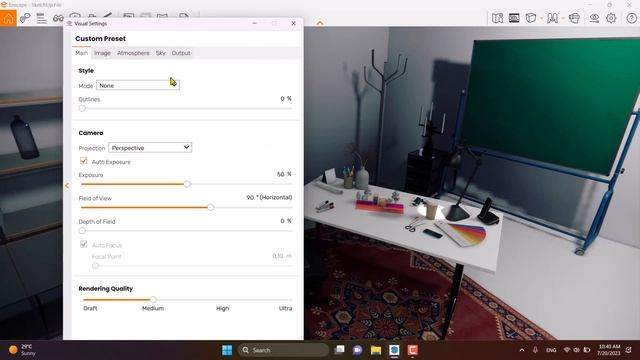Image resolution: width=640 pixels, height=360 pixels.
Task: Click the Depth of Field slider handle
Action: click(x=82, y=231)
